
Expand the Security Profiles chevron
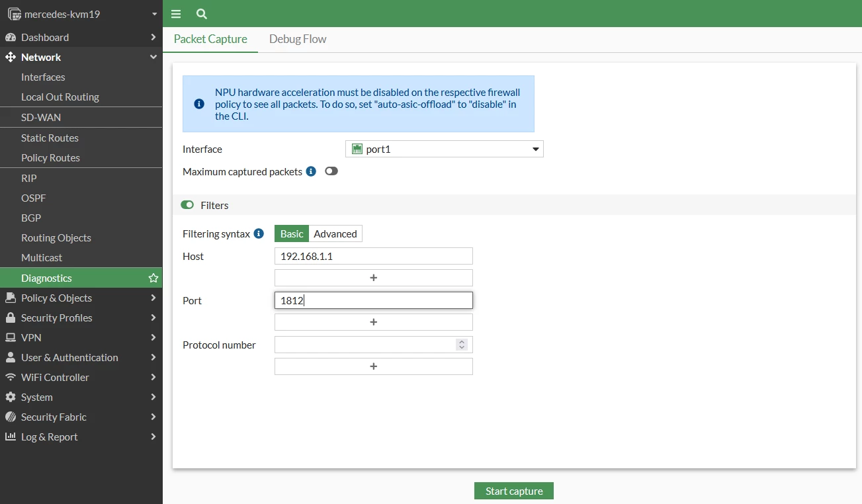[x=153, y=317]
